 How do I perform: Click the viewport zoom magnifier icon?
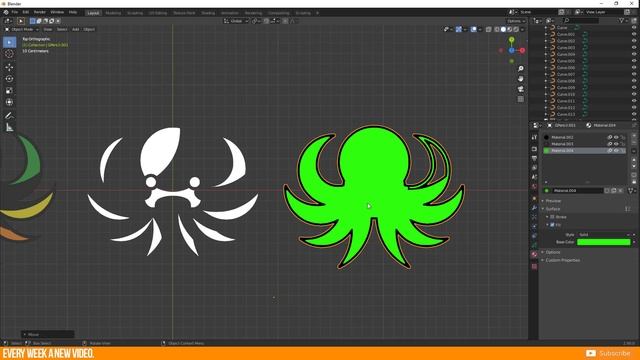(x=521, y=69)
